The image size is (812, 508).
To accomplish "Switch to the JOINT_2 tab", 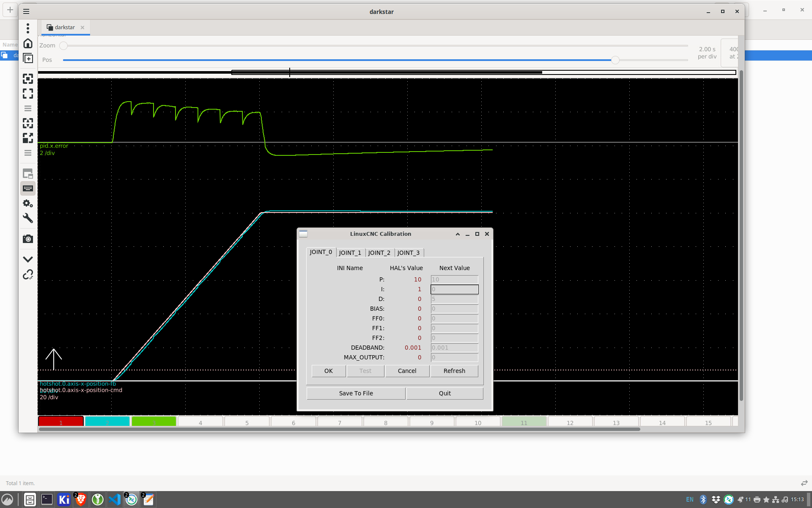I will pos(379,253).
